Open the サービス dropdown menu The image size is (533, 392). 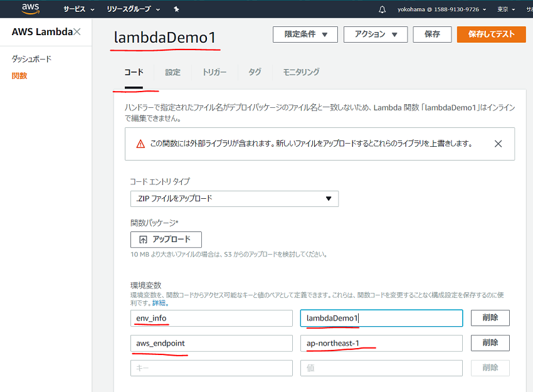click(79, 9)
